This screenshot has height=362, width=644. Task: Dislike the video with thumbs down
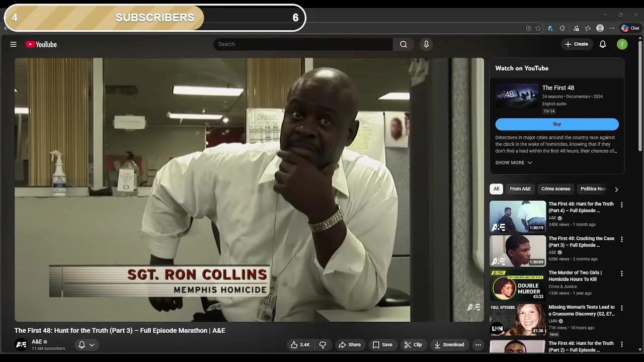click(323, 345)
